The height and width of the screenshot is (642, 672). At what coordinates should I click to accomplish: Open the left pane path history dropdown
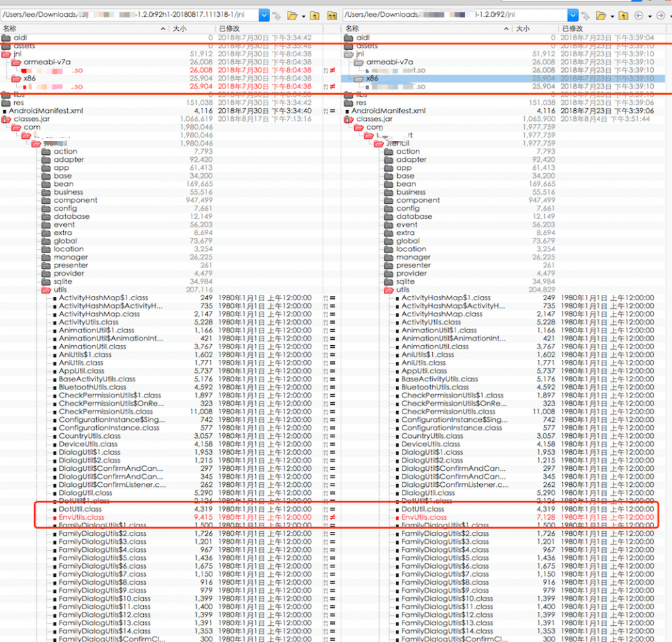tap(264, 15)
